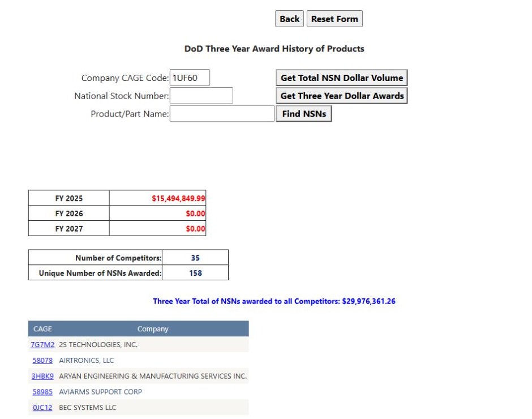The height and width of the screenshot is (419, 532).
Task: Open CAGE link 0JC12
Action: [x=42, y=408]
